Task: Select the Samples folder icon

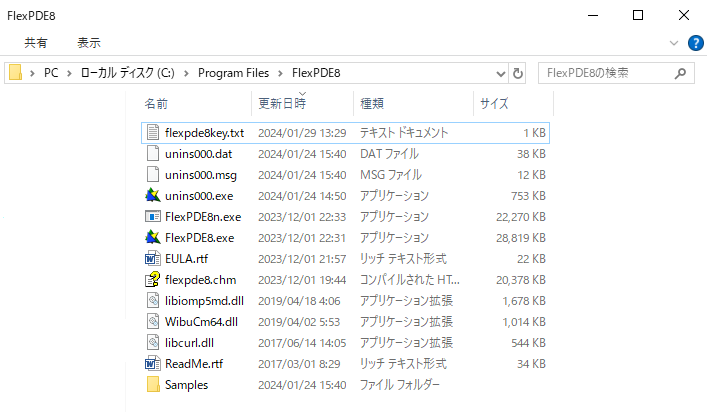Action: pos(153,384)
